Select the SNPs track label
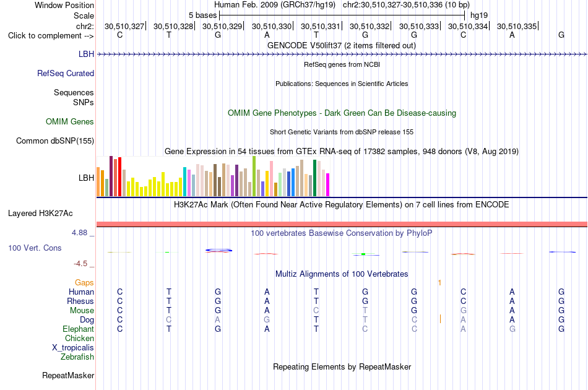 click(x=84, y=102)
